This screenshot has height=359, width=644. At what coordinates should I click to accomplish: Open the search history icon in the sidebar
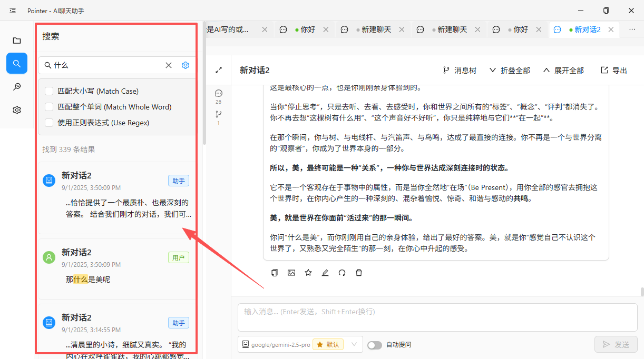click(17, 87)
